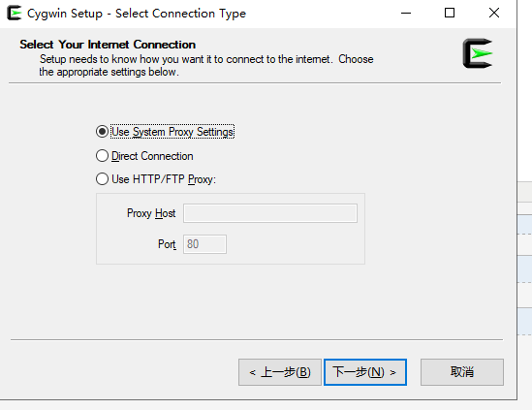The width and height of the screenshot is (532, 410).
Task: Minimize the Cygwin Setup window
Action: click(x=406, y=14)
